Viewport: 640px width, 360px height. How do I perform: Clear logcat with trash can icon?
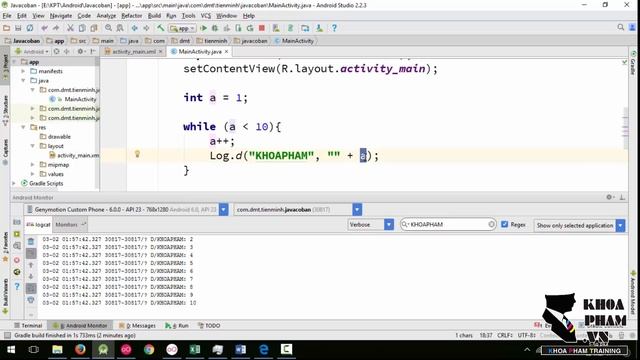coord(31,242)
